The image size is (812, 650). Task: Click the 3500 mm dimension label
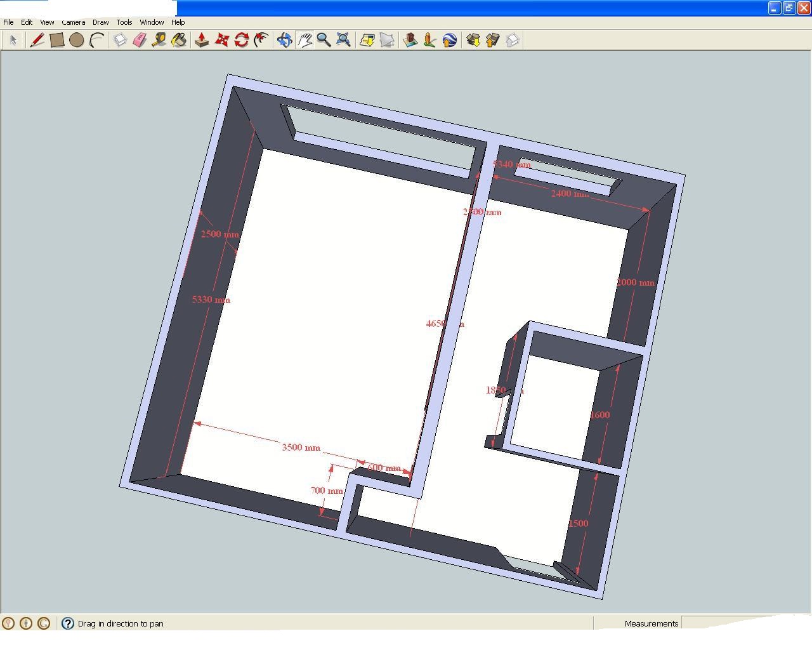[x=301, y=448]
